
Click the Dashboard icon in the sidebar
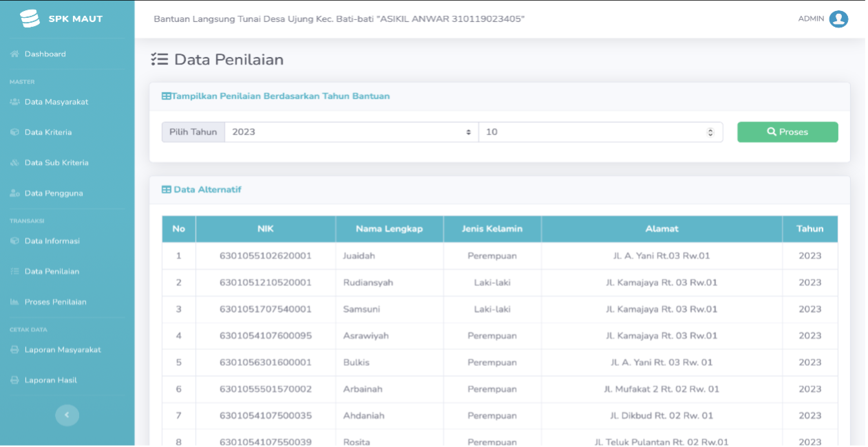[x=14, y=54]
